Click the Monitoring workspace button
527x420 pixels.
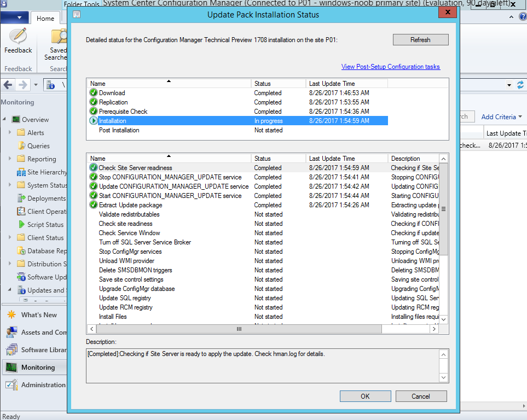35,367
